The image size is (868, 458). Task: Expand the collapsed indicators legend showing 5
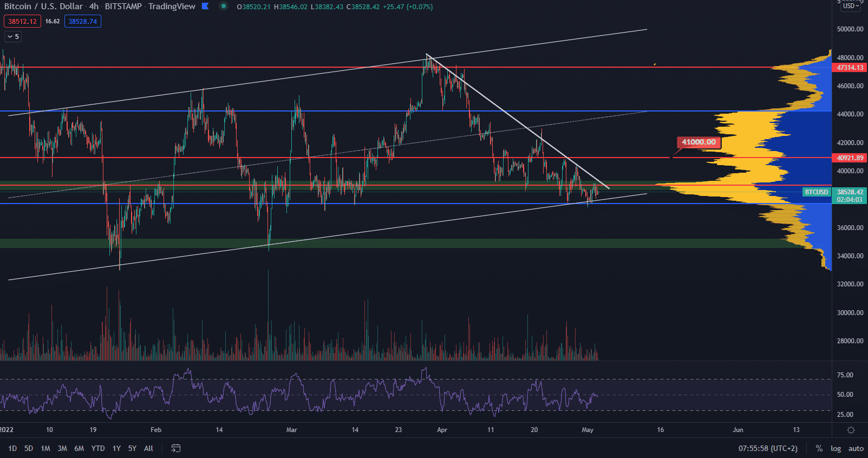tap(12, 37)
